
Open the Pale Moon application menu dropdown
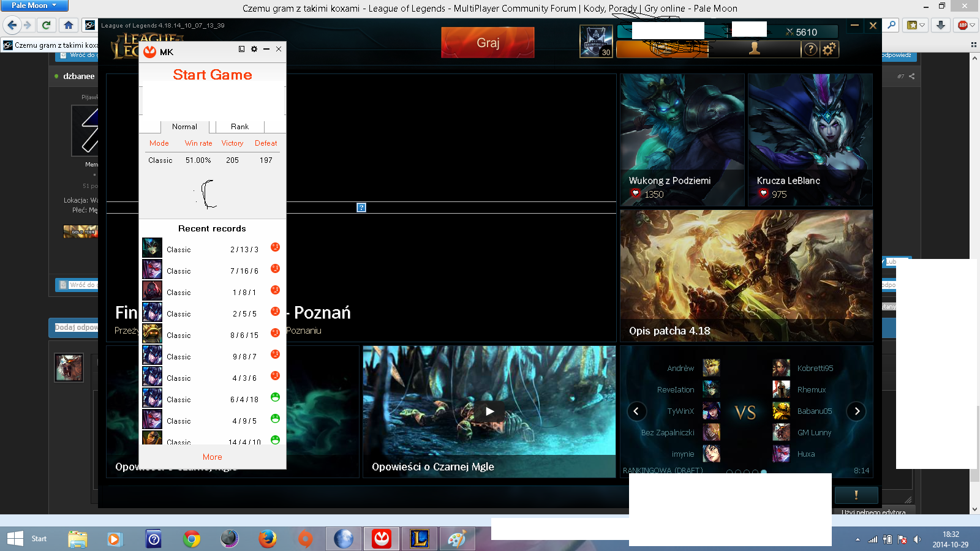(x=34, y=6)
